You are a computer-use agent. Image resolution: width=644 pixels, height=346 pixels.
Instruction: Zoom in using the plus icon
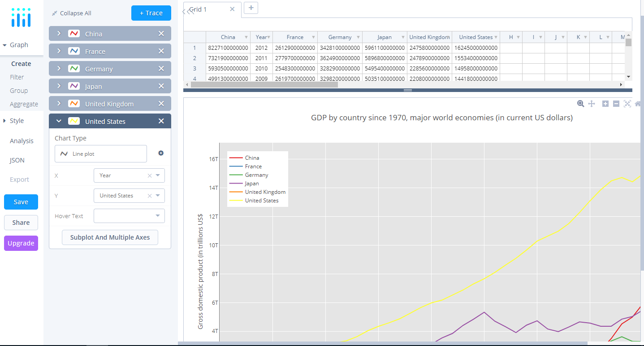[x=605, y=104]
